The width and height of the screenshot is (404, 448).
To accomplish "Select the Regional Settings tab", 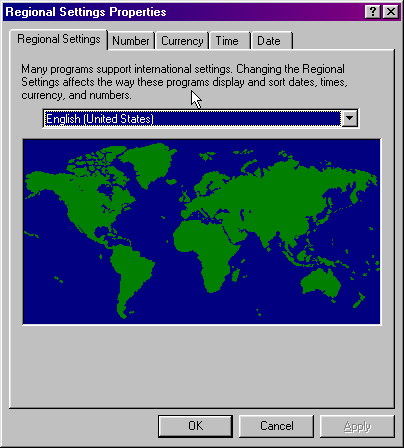I will (x=59, y=39).
